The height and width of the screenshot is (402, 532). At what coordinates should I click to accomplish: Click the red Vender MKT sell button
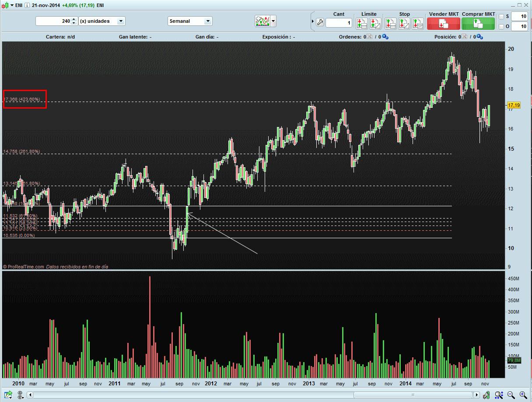pos(443,24)
